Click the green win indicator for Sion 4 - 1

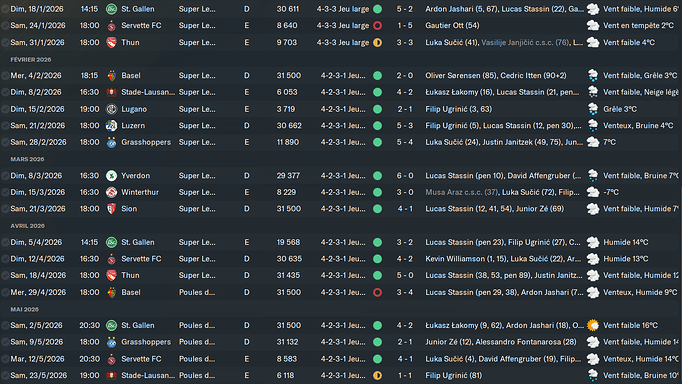pyautogui.click(x=378, y=209)
